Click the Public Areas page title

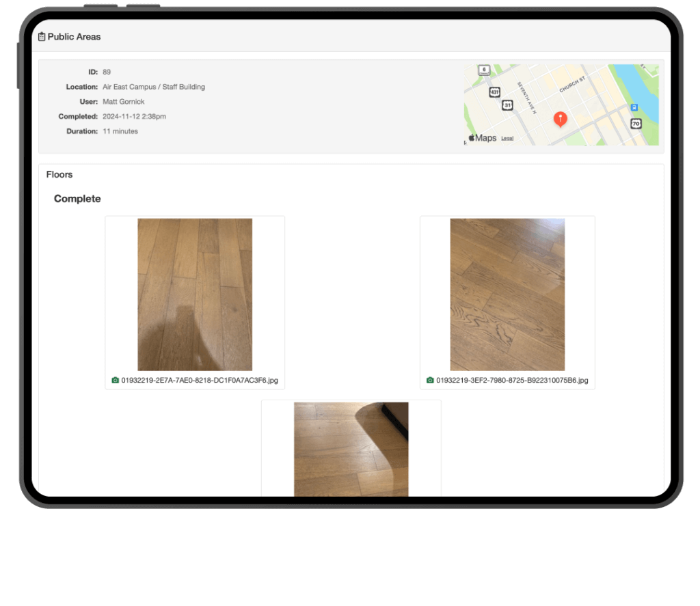click(74, 37)
